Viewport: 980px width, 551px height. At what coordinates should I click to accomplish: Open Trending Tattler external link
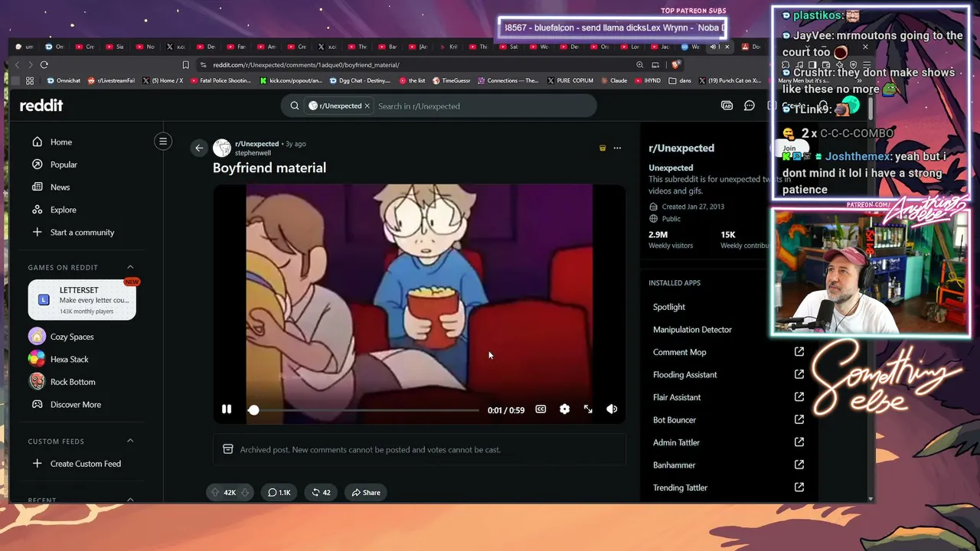(x=799, y=487)
